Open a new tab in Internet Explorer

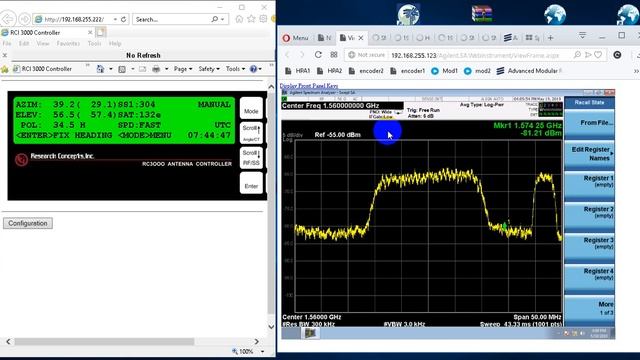101,32
